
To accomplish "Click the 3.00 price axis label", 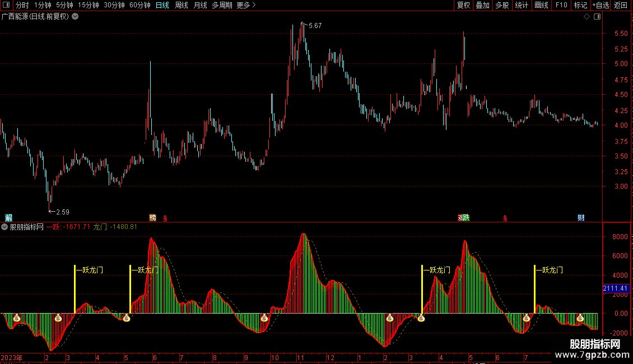I will (621, 186).
